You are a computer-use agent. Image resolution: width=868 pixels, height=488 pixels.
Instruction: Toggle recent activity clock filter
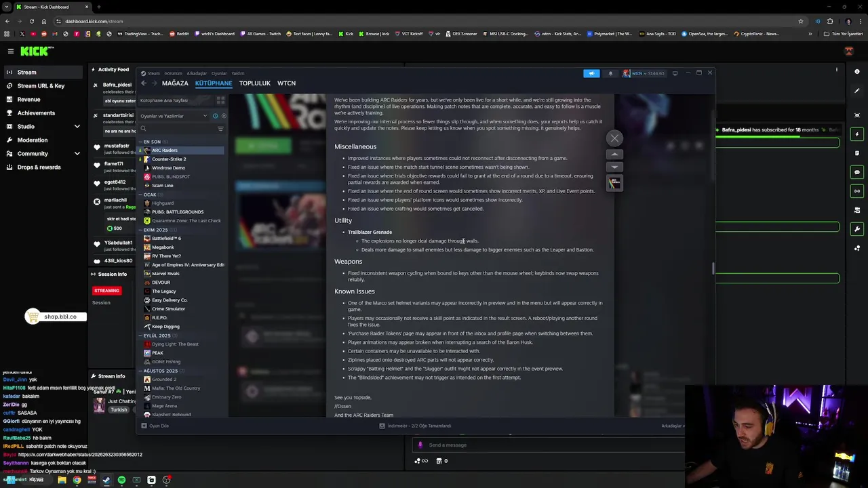pos(216,116)
